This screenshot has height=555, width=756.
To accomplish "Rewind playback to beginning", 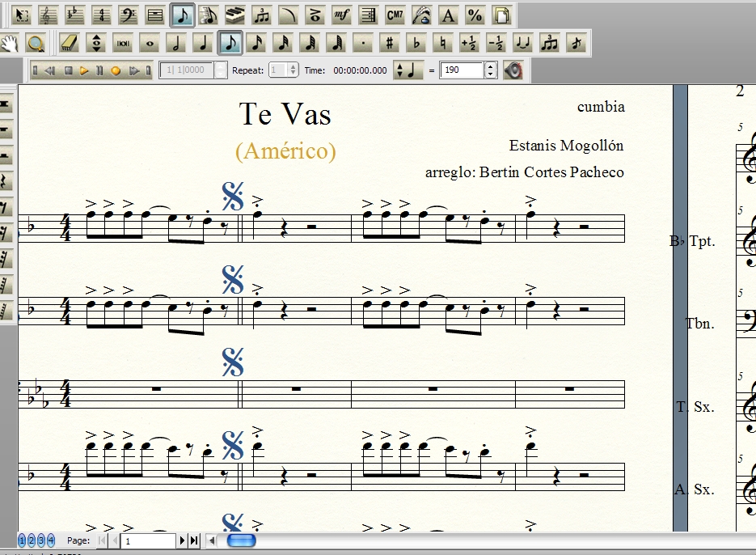I will (36, 70).
